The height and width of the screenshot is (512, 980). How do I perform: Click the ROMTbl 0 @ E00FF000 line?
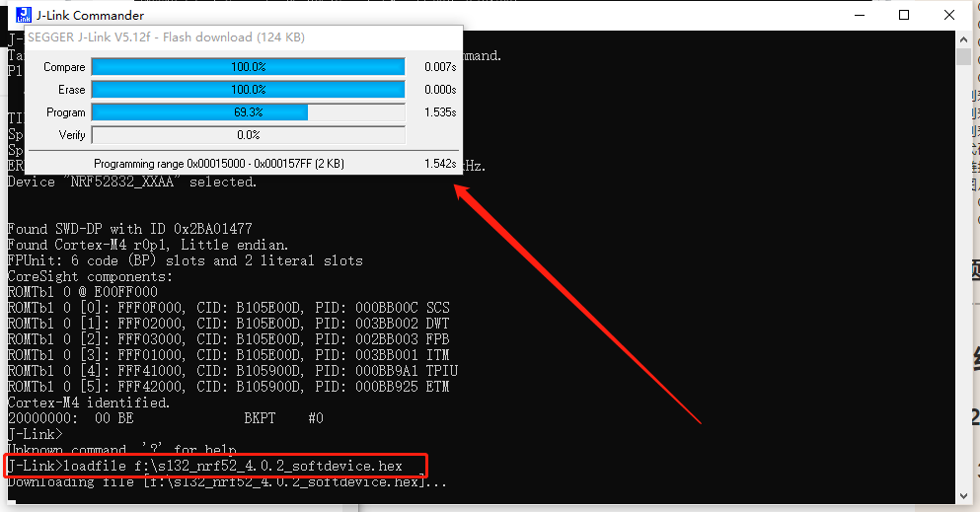(83, 292)
